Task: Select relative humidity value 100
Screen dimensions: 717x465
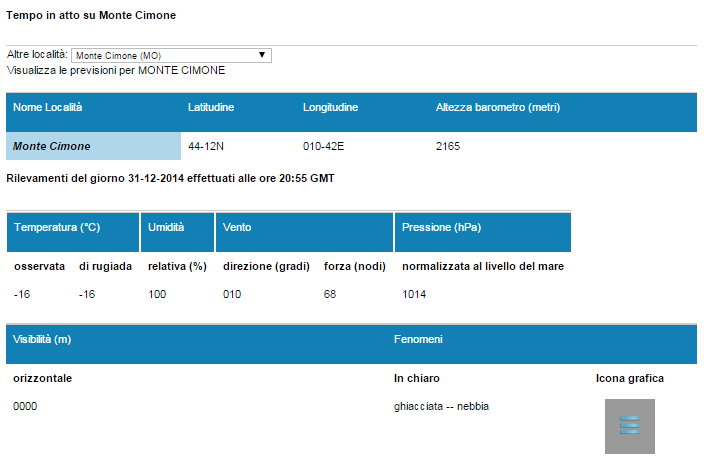Action: [157, 294]
